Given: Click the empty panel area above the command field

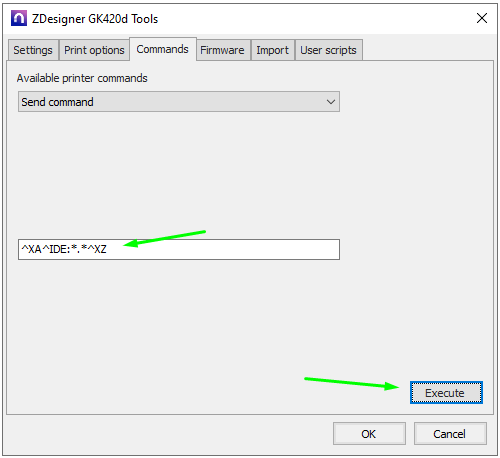Looking at the screenshot, I should click(x=179, y=173).
